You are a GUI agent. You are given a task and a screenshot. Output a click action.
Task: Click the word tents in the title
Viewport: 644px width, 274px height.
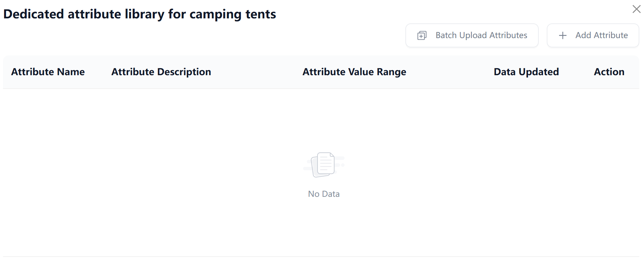click(261, 14)
